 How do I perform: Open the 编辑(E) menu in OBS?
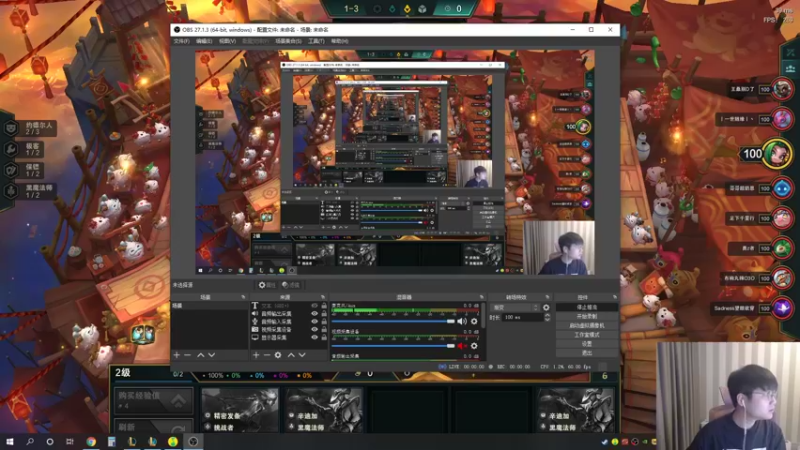pos(204,41)
